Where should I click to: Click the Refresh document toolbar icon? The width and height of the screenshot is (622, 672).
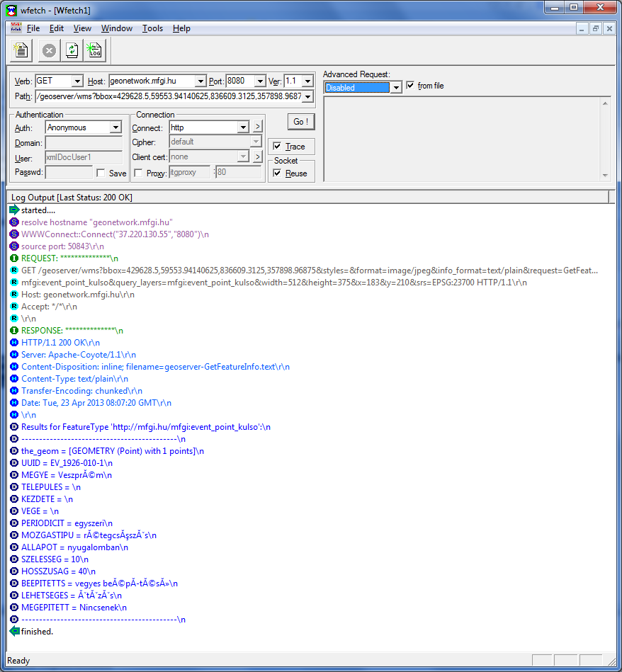pyautogui.click(x=72, y=50)
